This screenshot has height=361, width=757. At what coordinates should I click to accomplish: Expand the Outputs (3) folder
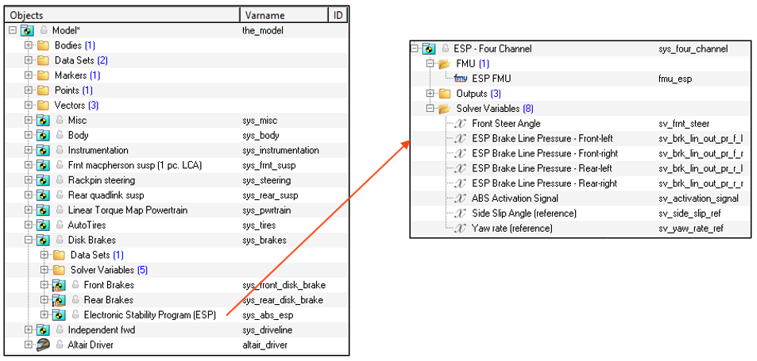point(430,94)
